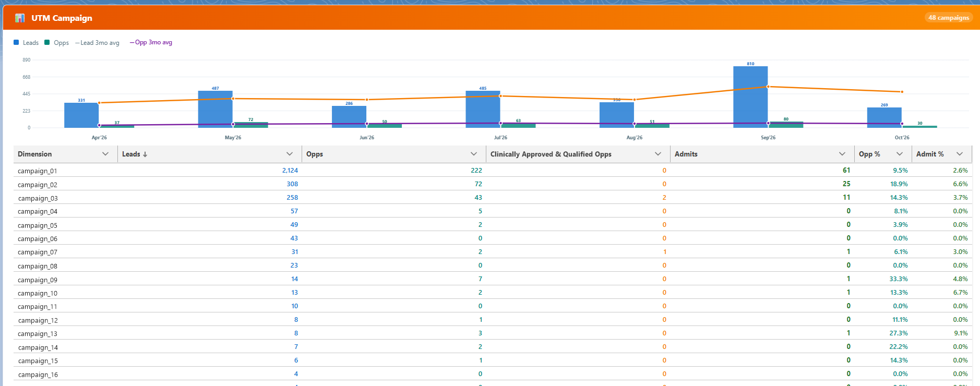Sort by the Admits column header
980x386 pixels.
[x=686, y=154]
